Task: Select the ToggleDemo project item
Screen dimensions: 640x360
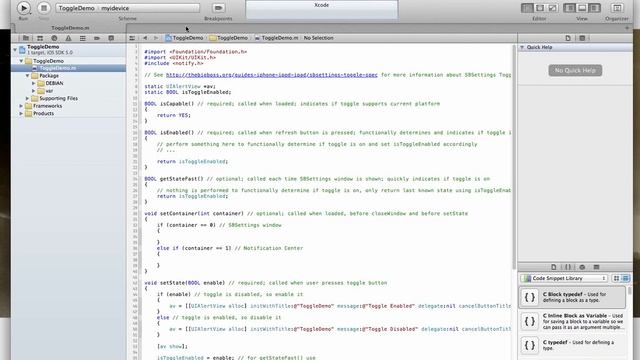Action: tap(69, 50)
